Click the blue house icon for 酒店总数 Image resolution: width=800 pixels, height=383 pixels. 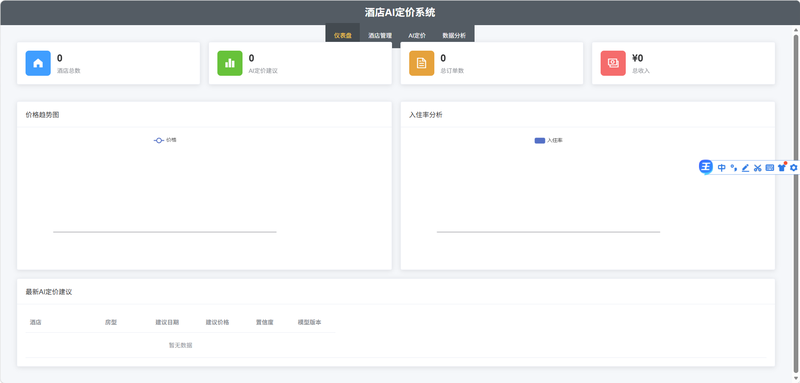(x=38, y=63)
